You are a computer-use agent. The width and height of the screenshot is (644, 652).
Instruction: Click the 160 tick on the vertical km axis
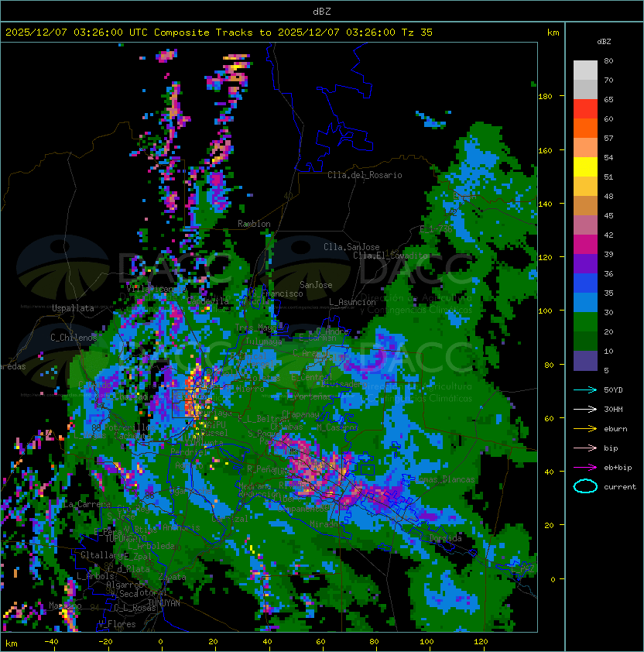pos(545,150)
